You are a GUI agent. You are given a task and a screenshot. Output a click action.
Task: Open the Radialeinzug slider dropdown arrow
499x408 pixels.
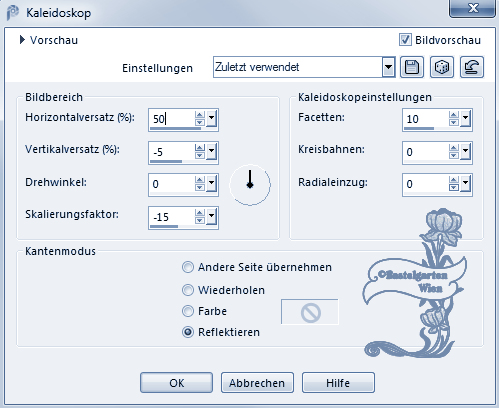465,184
